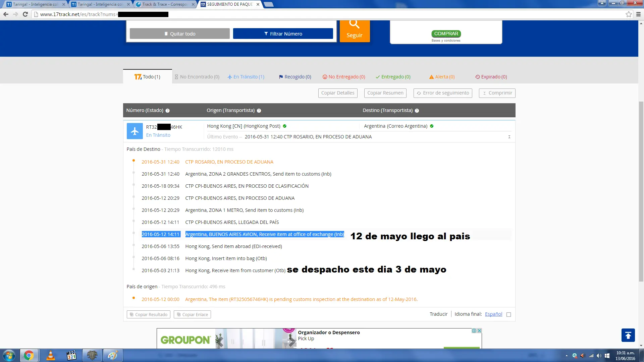The image size is (644, 362).
Task: Click volume speaker icon in tray
Action: coord(599,356)
